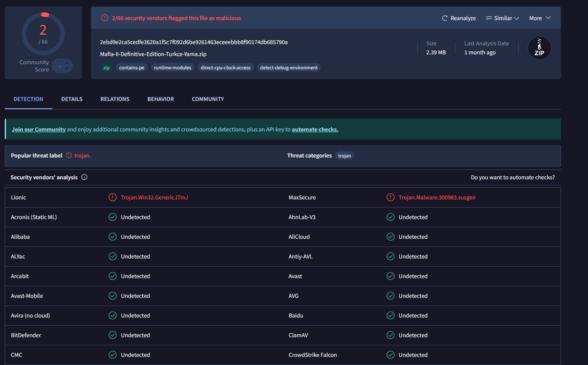Click Do you want to automate checks?

[513, 177]
